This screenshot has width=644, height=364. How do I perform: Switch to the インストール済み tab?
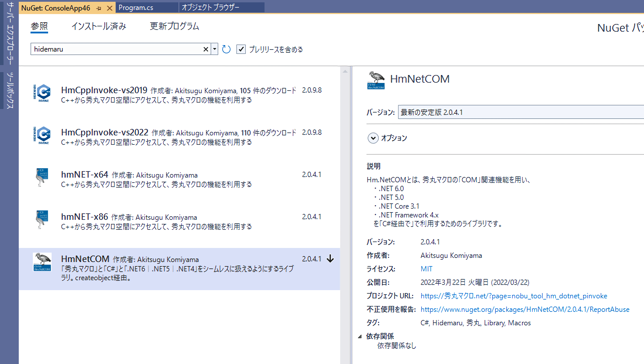99,26
